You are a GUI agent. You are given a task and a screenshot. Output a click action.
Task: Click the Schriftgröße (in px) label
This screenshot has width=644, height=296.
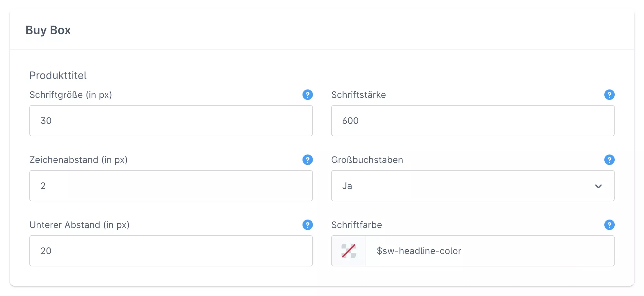(71, 95)
